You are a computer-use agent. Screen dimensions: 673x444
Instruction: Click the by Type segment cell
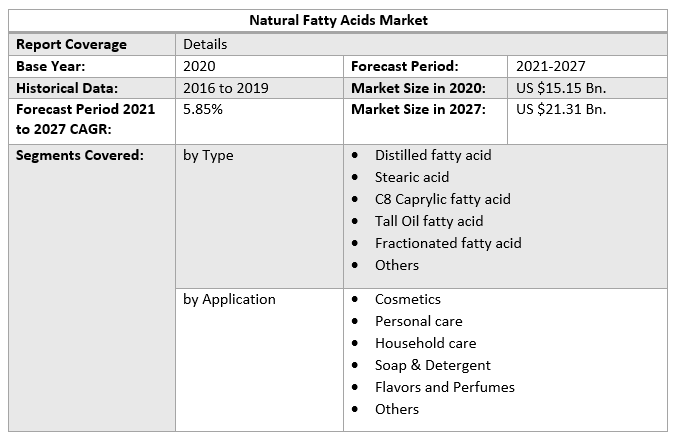click(208, 155)
